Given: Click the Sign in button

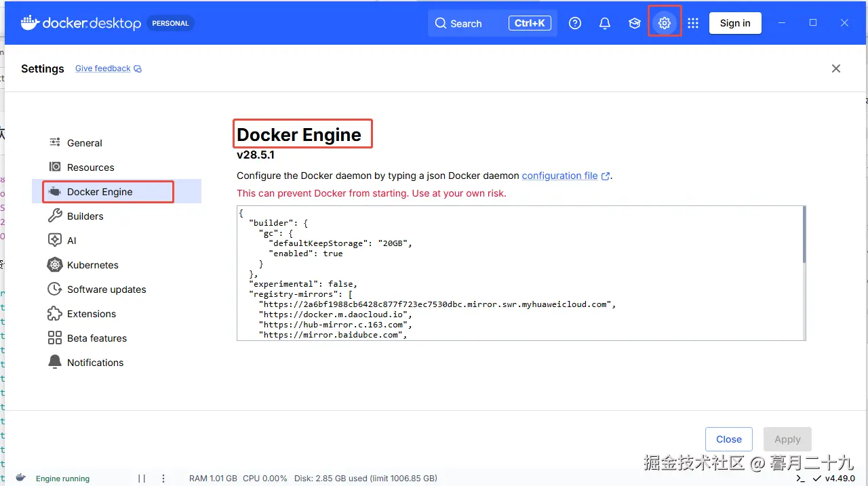Looking at the screenshot, I should pos(735,23).
